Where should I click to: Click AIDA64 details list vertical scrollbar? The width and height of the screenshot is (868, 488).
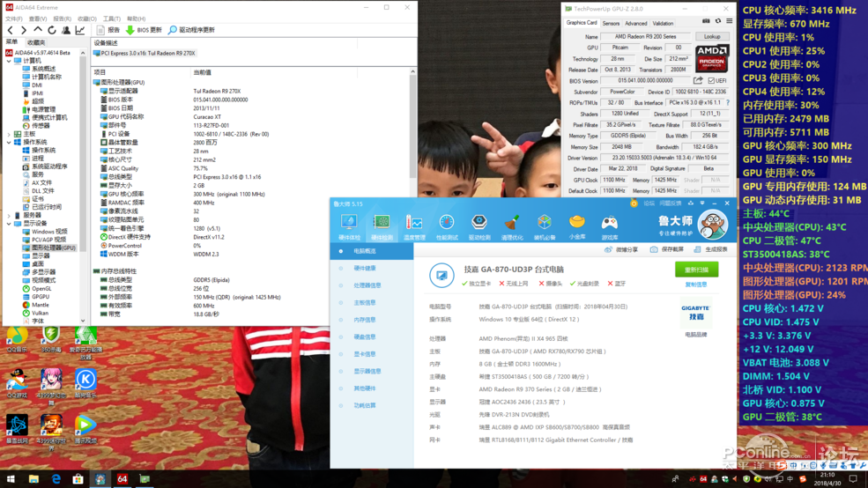point(413,126)
